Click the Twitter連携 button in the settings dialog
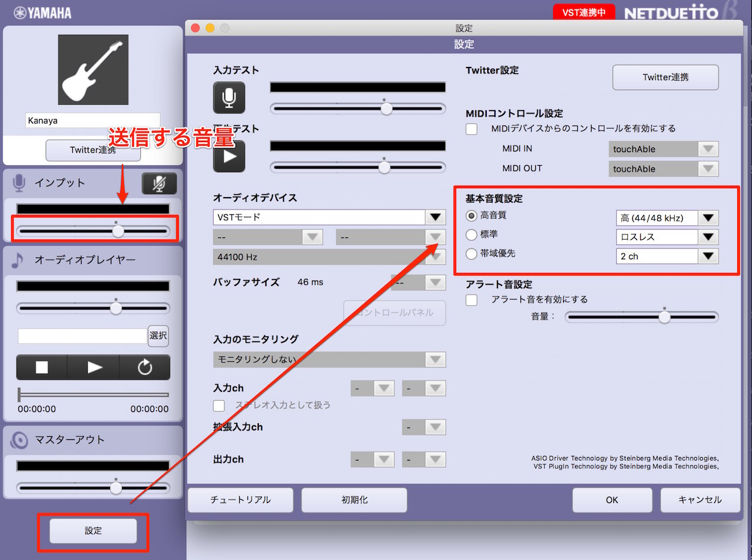This screenshot has height=560, width=752. point(666,78)
